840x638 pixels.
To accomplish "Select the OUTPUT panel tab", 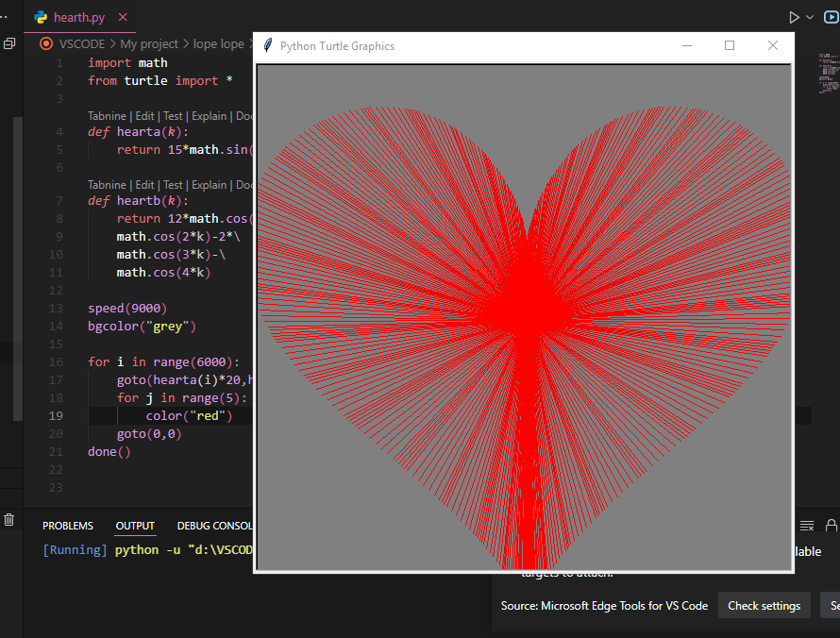I will (135, 526).
